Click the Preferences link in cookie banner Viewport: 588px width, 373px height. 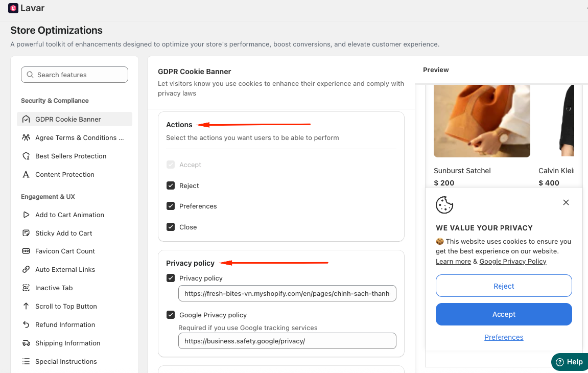click(x=504, y=337)
